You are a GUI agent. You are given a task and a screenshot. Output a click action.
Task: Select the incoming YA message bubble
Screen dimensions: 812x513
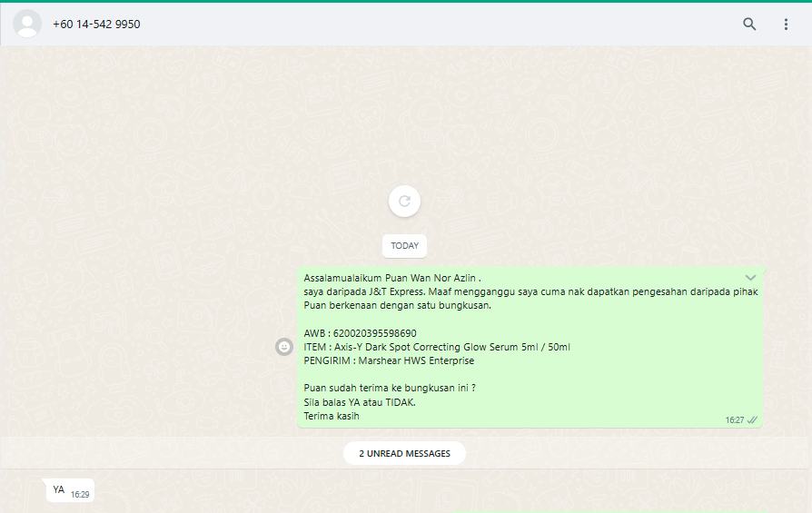(x=59, y=489)
